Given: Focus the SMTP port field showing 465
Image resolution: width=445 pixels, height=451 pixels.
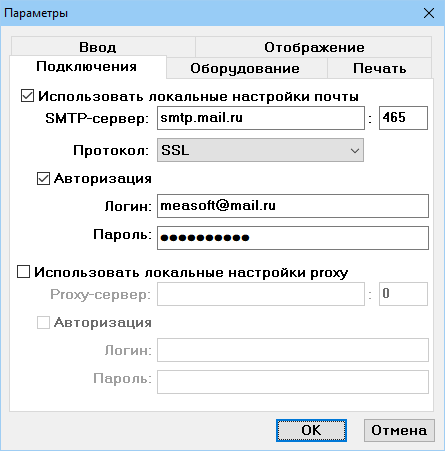Looking at the screenshot, I should pyautogui.click(x=403, y=118).
